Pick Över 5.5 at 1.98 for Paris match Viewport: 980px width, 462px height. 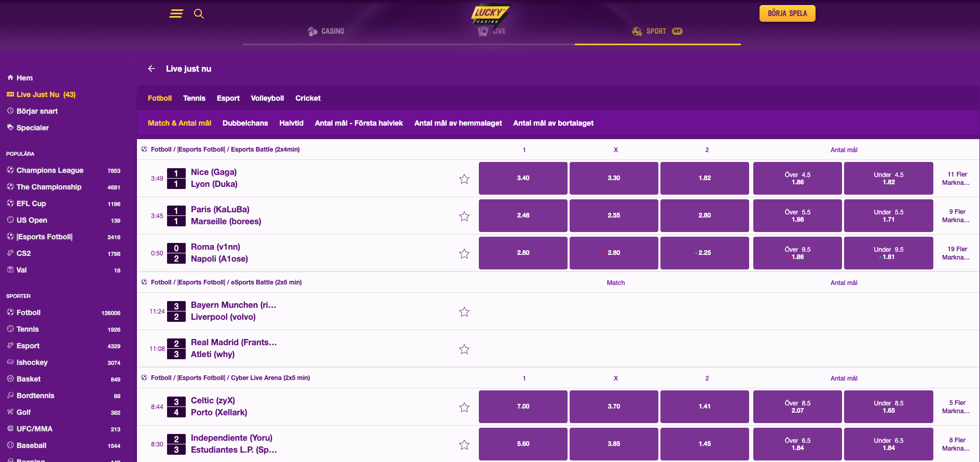point(797,215)
